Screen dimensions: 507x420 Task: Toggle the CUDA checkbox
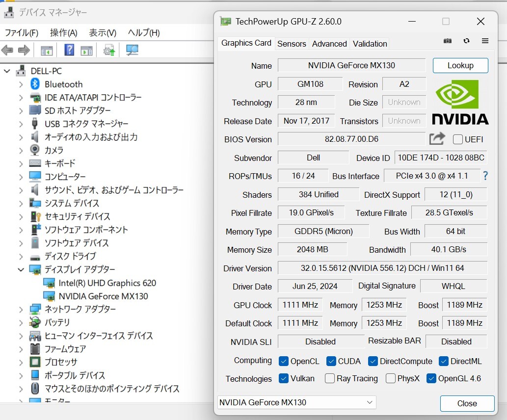click(331, 361)
